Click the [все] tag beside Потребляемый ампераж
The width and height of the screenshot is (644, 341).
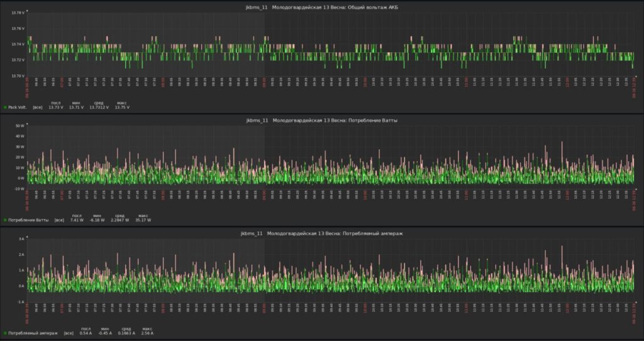(69, 333)
